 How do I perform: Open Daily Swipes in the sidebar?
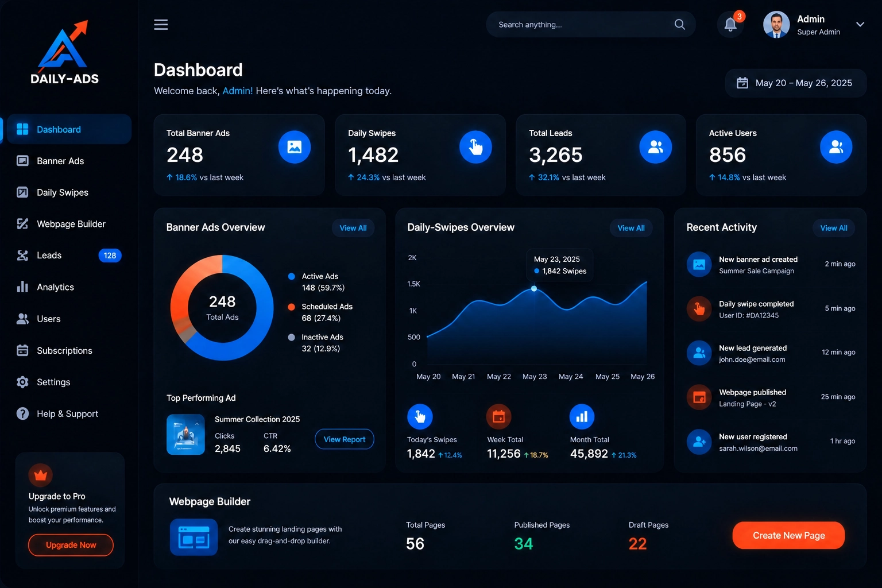(x=69, y=192)
